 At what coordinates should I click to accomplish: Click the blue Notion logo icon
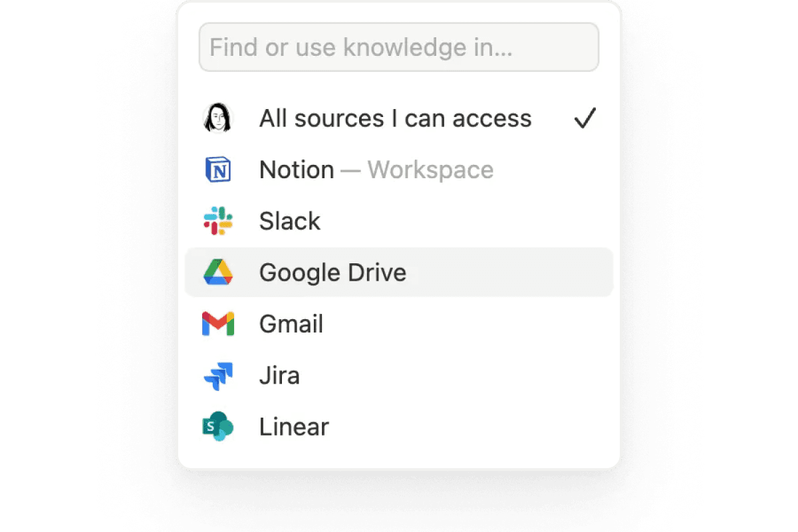[x=217, y=170]
